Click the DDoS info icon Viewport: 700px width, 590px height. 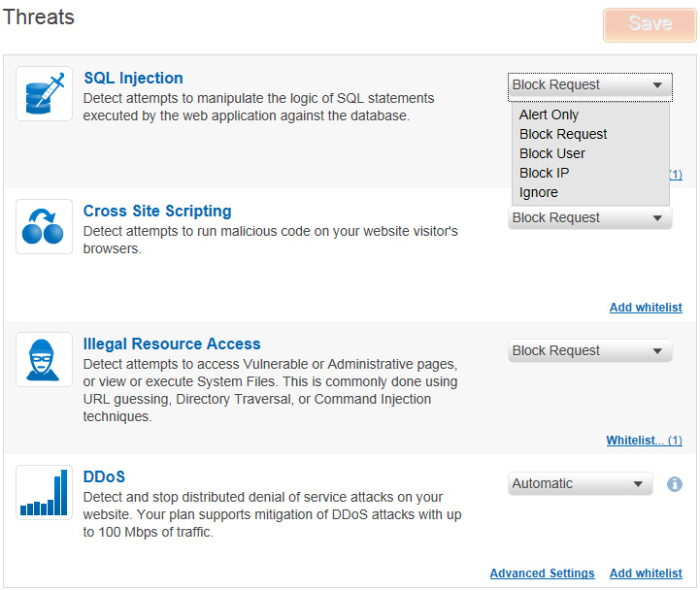(675, 484)
